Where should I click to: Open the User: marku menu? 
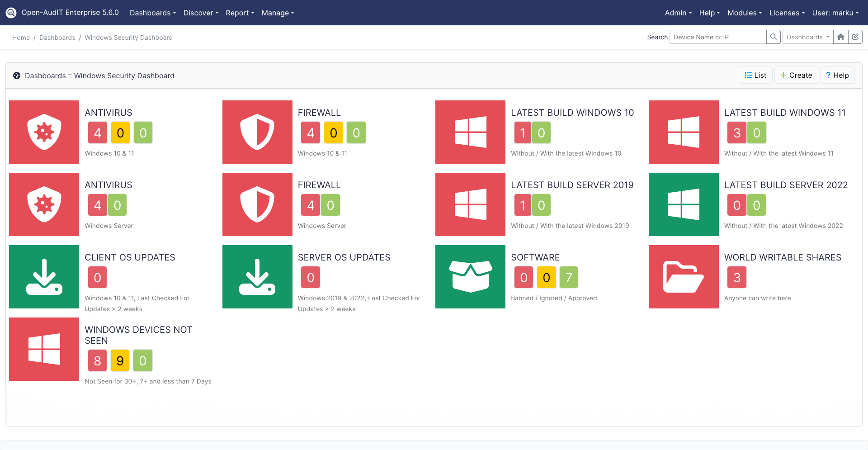point(835,13)
